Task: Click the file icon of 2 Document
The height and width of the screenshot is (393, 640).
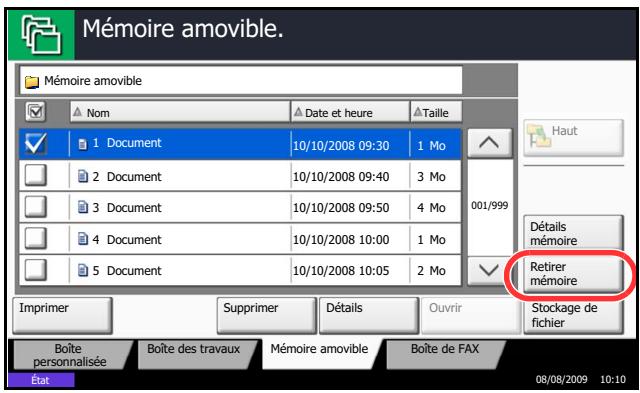Action: [x=82, y=176]
